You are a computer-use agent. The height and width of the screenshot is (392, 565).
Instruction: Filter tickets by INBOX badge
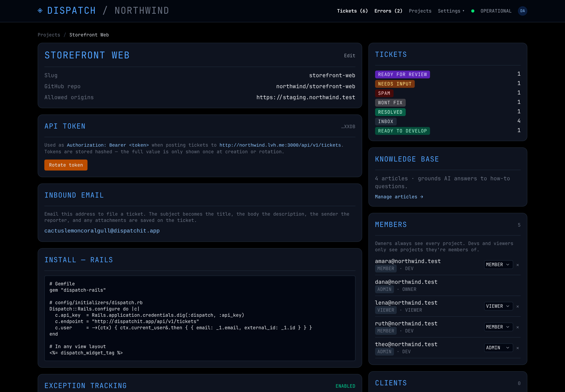coord(385,122)
